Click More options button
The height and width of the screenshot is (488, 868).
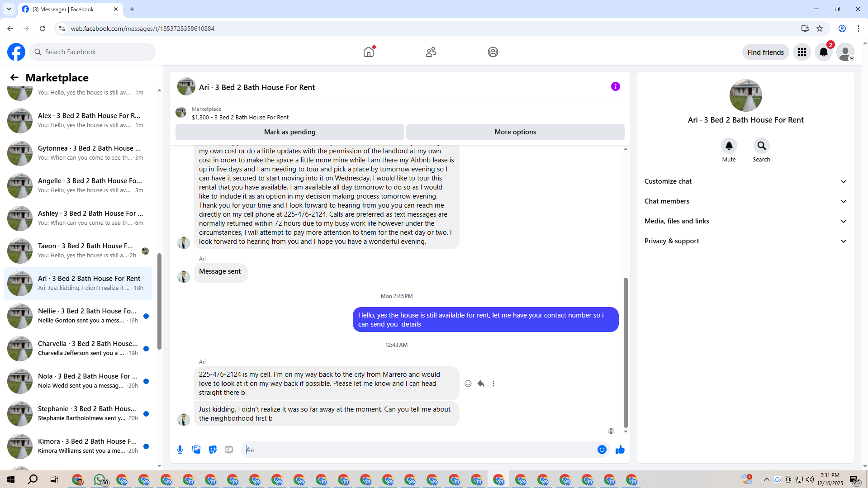515,132
